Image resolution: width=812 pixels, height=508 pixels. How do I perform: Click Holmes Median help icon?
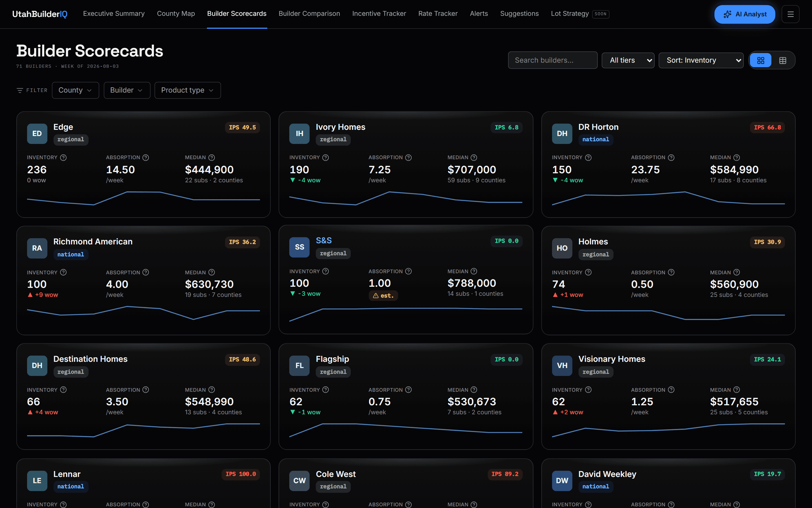(x=736, y=272)
